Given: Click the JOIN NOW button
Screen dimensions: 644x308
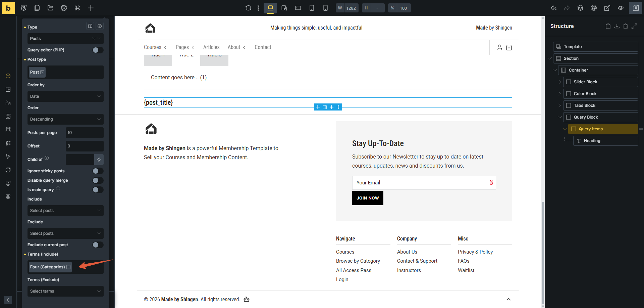Looking at the screenshot, I should click(367, 198).
